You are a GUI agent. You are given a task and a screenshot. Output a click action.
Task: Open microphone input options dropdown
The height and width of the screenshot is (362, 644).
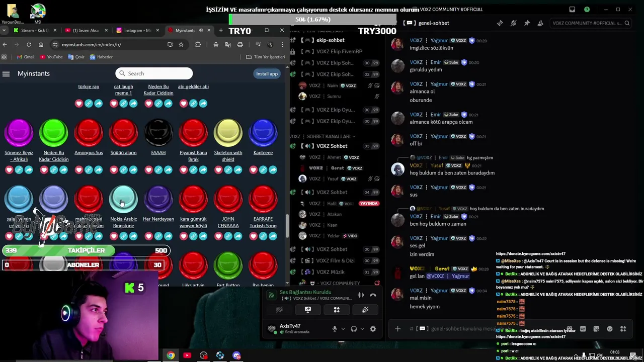[343, 329]
